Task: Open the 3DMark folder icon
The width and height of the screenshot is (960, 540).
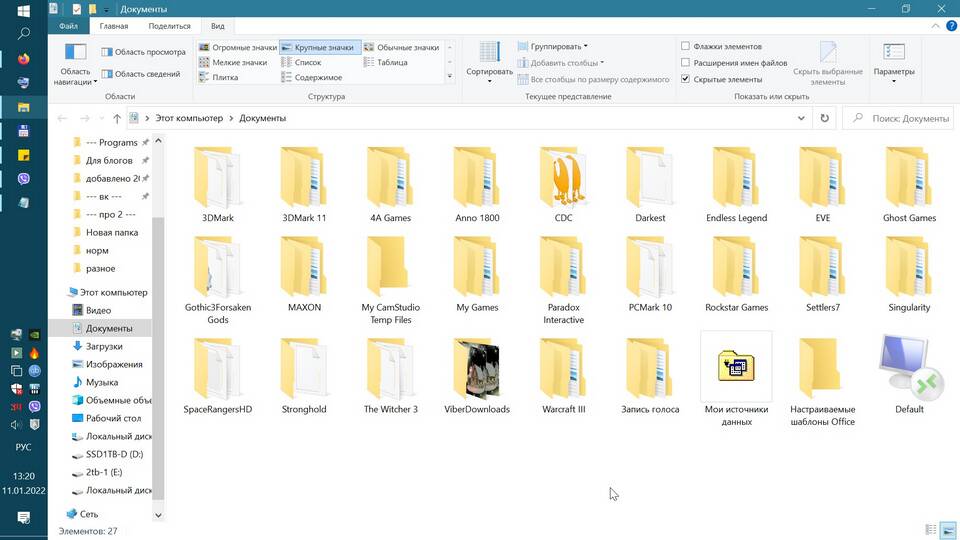Action: (217, 178)
